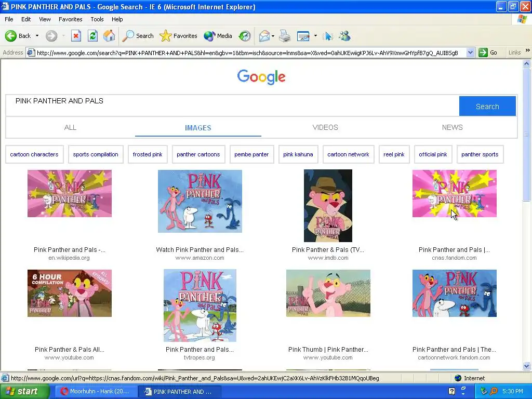The width and height of the screenshot is (532, 399).
Task: Open the Tools menu
Action: click(x=97, y=19)
